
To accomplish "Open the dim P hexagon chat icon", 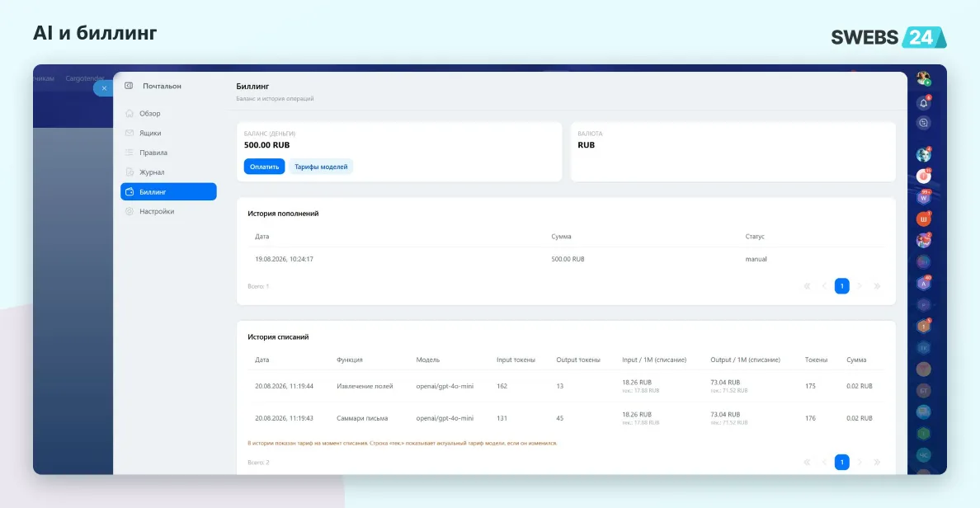I will pos(923,305).
